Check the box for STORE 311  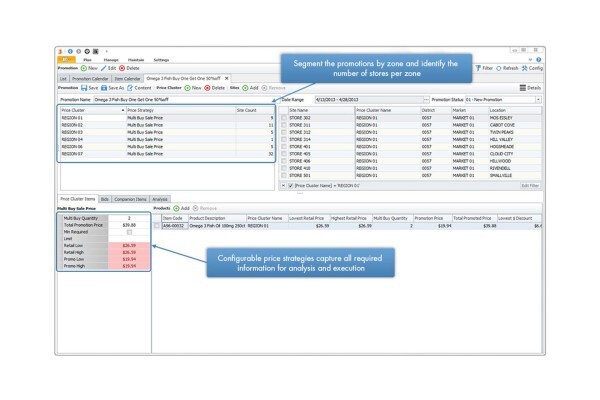pos(284,125)
